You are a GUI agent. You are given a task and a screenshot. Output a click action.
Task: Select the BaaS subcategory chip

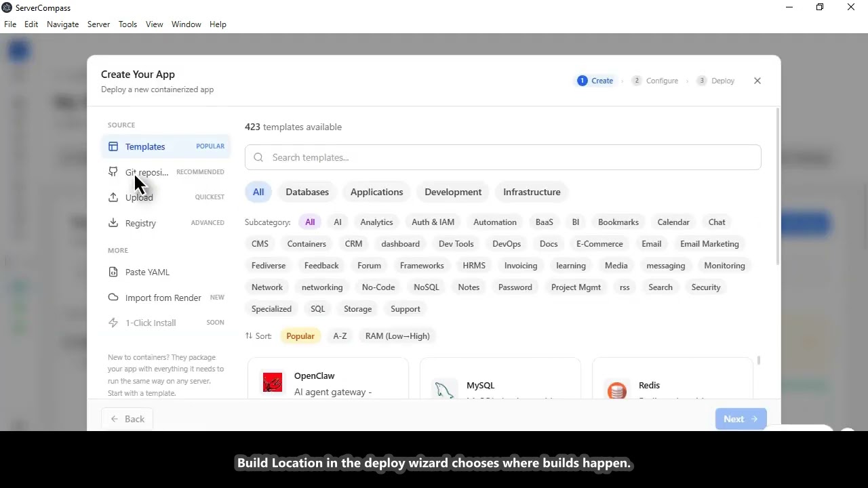click(x=544, y=222)
